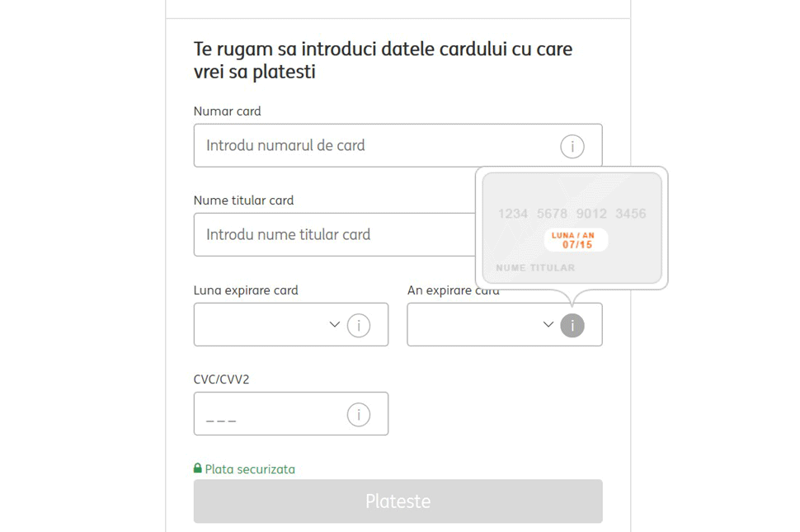Click the 'Numar card' label
This screenshot has height=532, width=800.
click(228, 111)
